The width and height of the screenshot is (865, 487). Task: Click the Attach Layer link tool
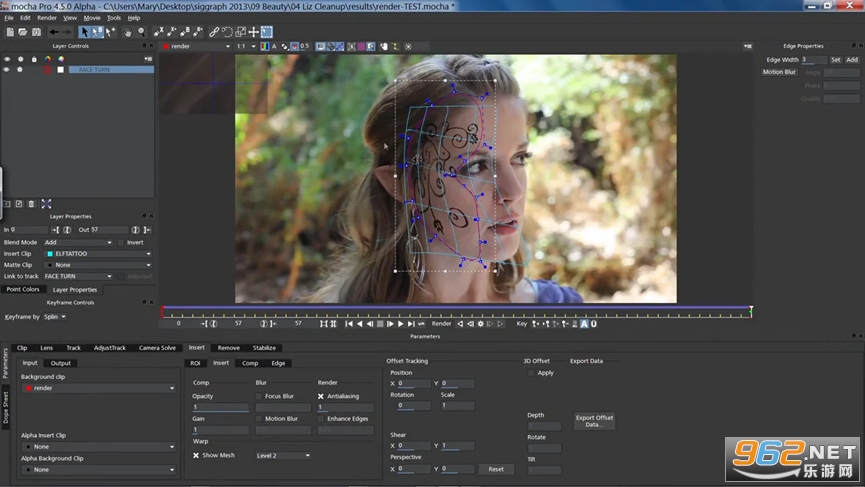214,32
